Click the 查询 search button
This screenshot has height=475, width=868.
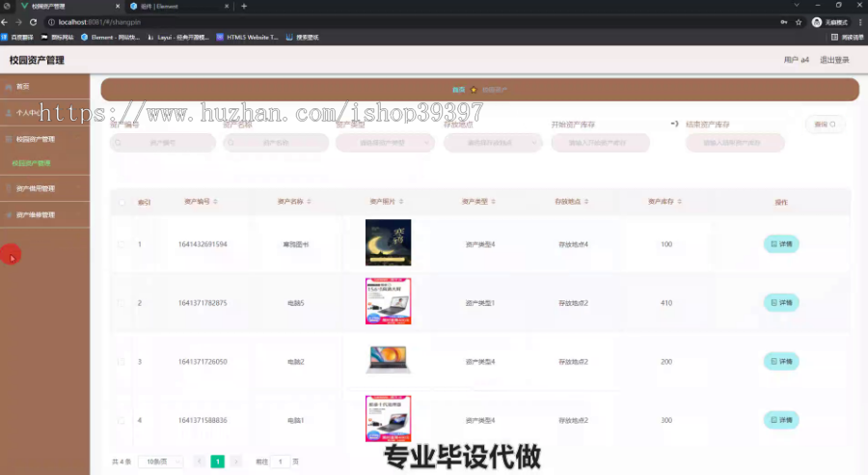click(x=825, y=125)
